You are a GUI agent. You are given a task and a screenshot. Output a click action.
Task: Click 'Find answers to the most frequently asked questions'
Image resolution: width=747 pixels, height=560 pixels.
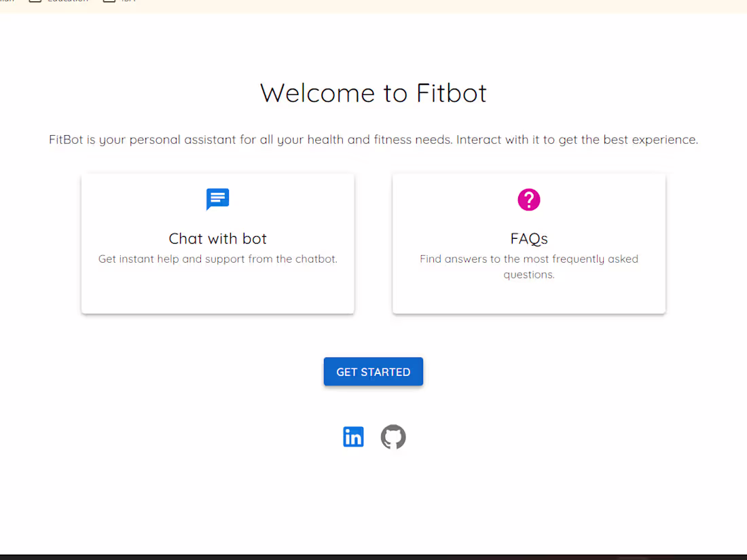click(528, 266)
